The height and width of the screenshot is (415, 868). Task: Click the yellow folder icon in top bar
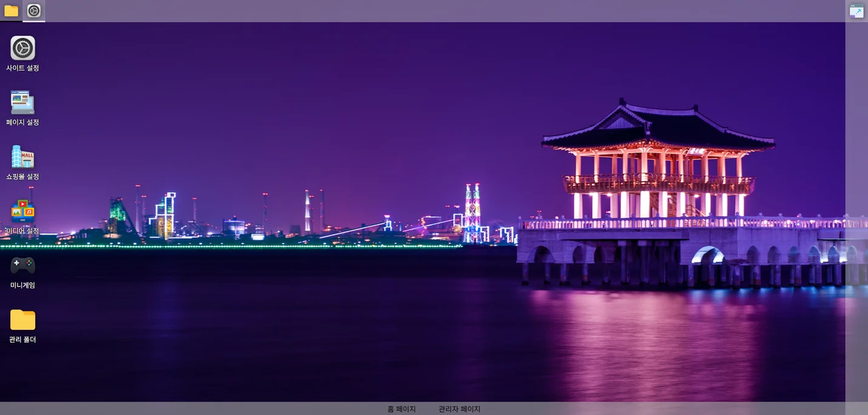(x=11, y=10)
